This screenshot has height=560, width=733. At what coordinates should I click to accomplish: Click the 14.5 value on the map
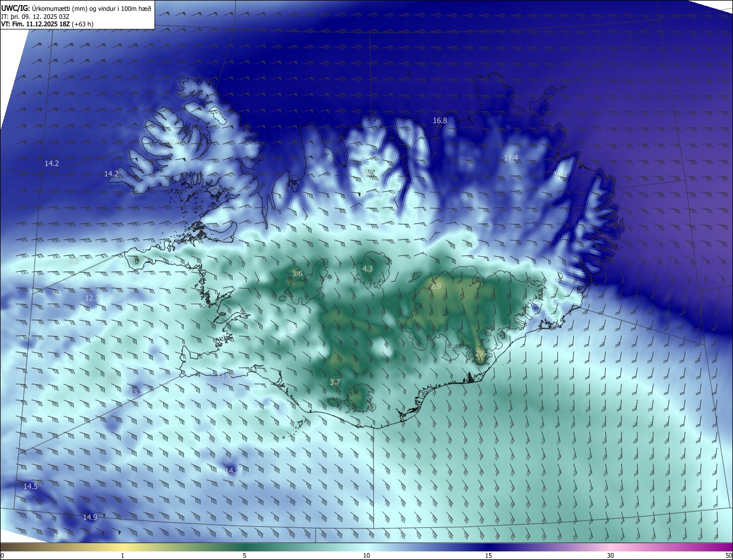30,486
